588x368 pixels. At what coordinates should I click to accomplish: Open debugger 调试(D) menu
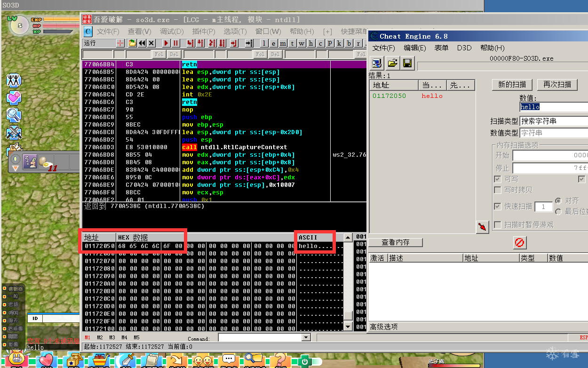coord(172,32)
